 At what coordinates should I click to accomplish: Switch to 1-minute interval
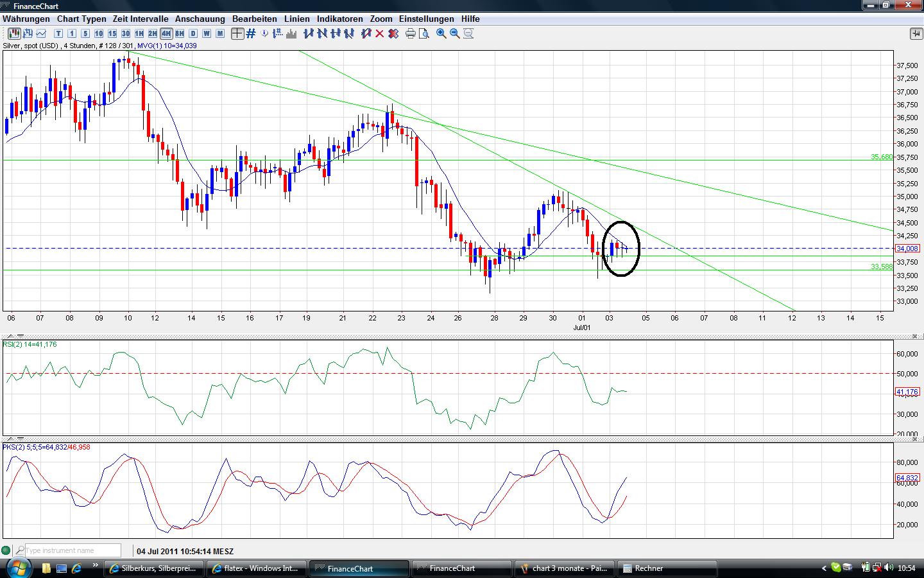[72, 33]
